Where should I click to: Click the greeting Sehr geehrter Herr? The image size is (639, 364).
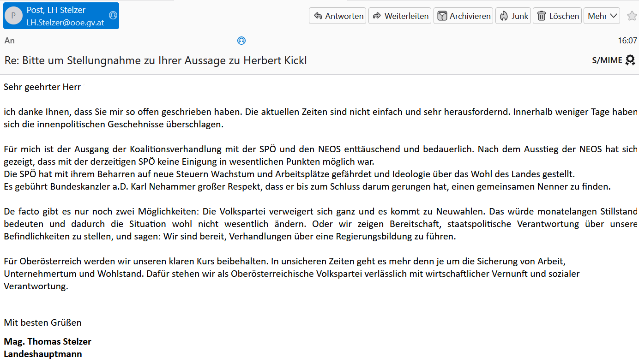pos(42,87)
